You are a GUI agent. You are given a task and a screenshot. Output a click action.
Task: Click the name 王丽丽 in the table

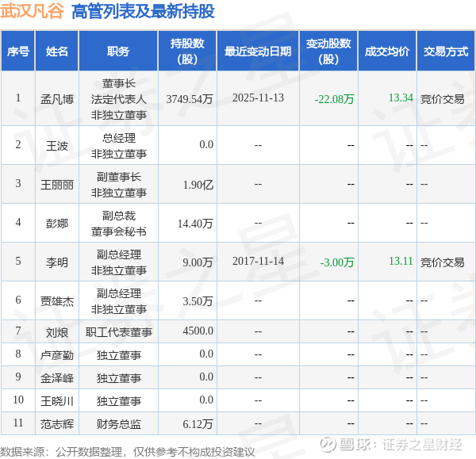pyautogui.click(x=57, y=185)
